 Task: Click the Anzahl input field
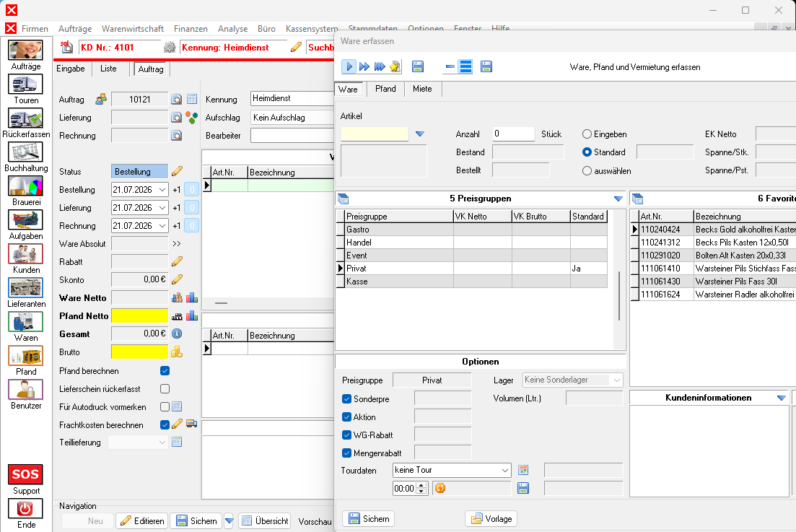coord(513,134)
